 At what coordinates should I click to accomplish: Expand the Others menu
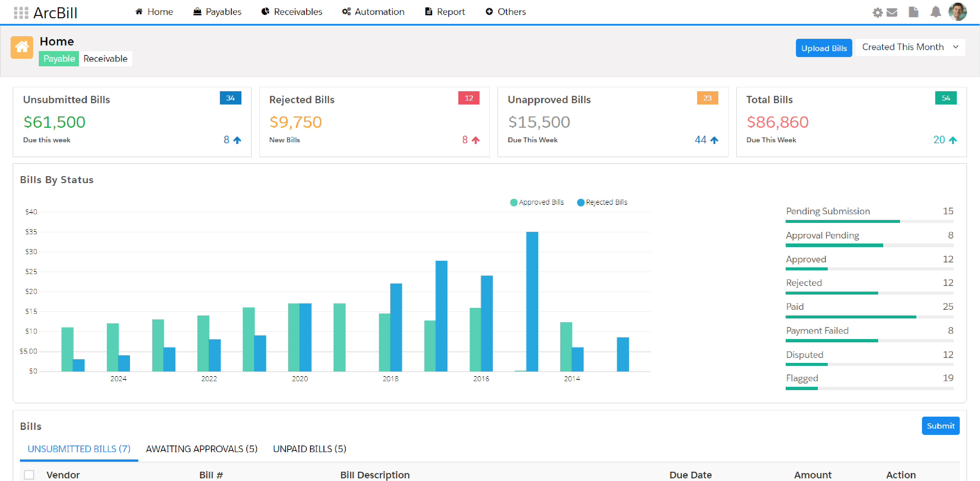(505, 12)
